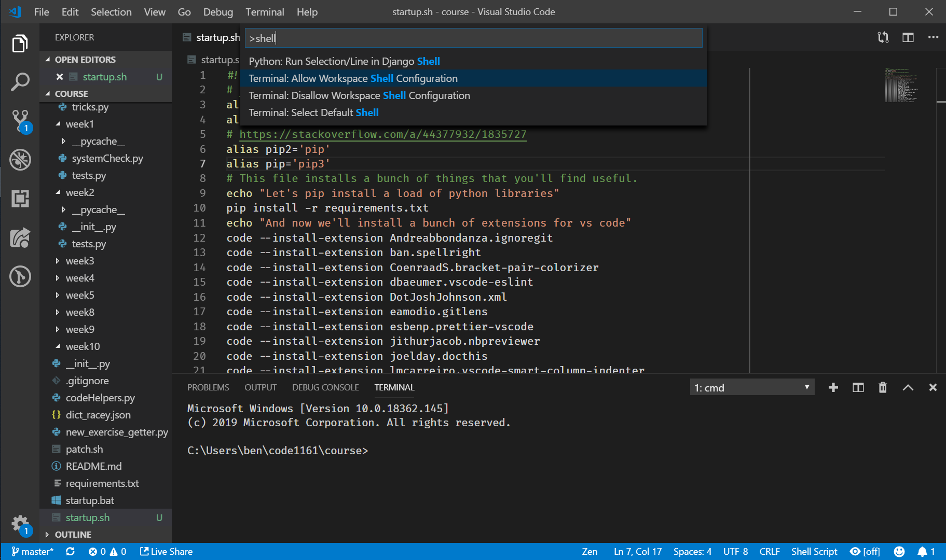The width and height of the screenshot is (946, 560).
Task: Open README.md file
Action: pyautogui.click(x=93, y=466)
